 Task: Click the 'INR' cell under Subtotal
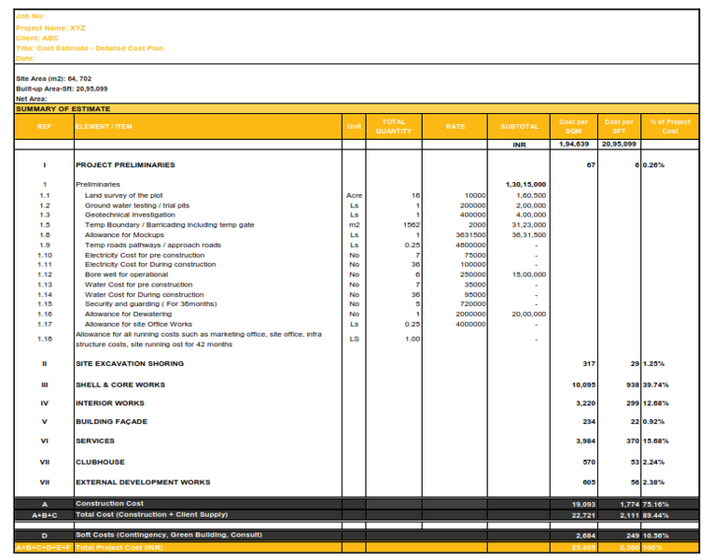point(519,145)
